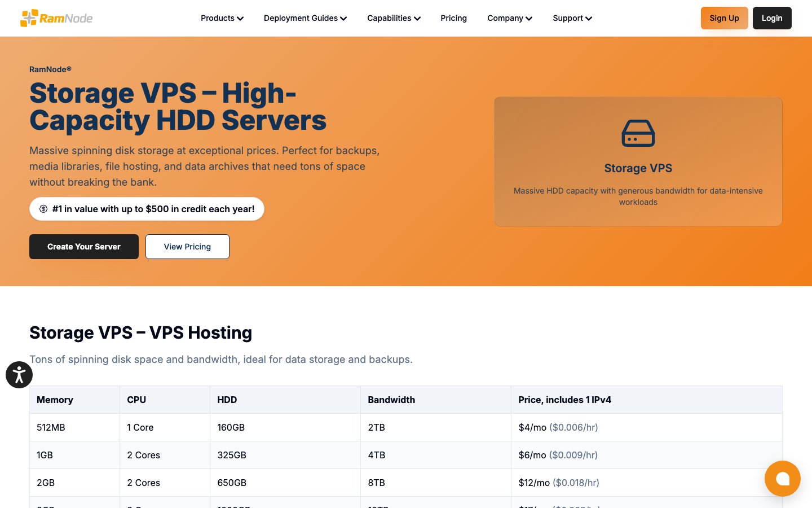This screenshot has width=812, height=508.
Task: Click the hard drive icon in Storage VPS card
Action: pos(638,133)
